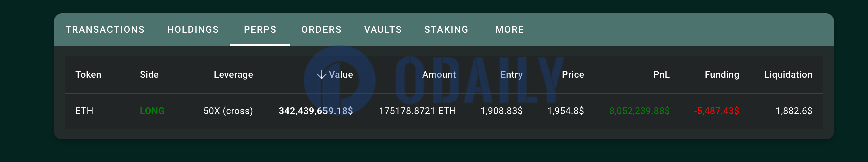The width and height of the screenshot is (868, 162).
Task: Switch to the Staking tab
Action: tap(446, 30)
